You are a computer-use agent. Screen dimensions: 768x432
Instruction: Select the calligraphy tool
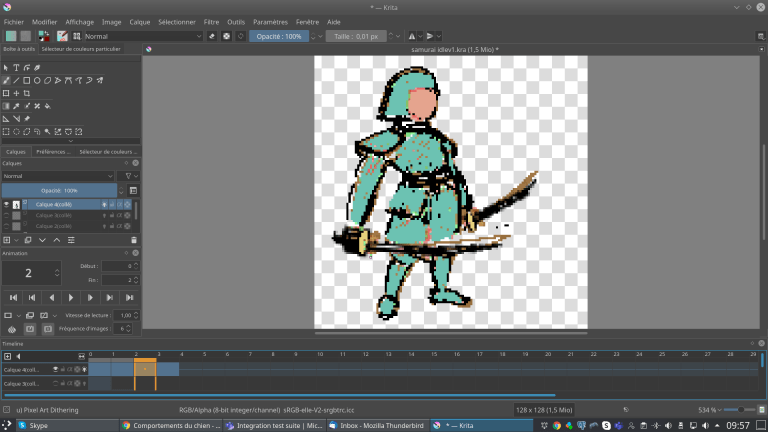(37, 68)
